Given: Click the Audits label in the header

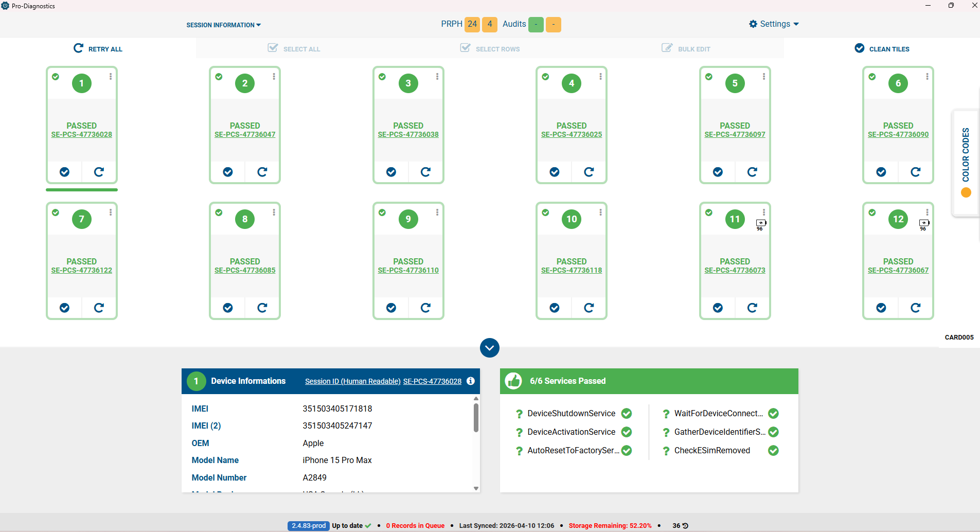Looking at the screenshot, I should point(514,24).
